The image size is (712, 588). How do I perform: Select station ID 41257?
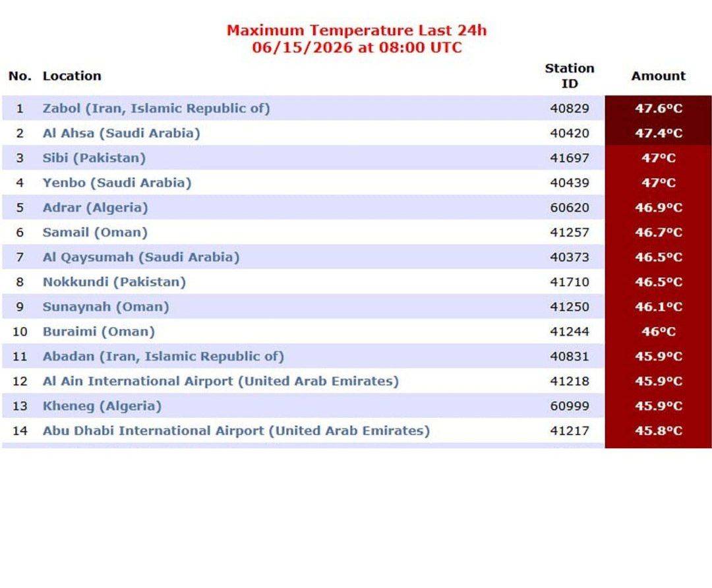(570, 233)
